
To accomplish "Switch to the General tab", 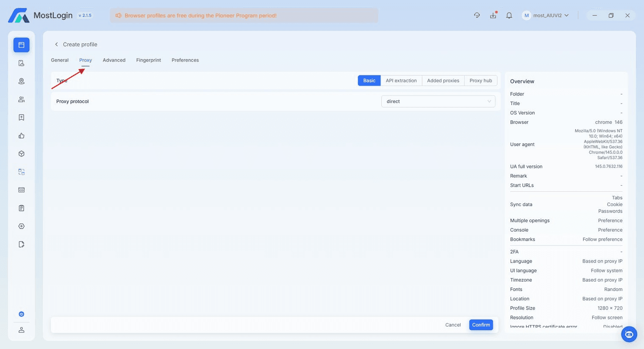I will click(x=60, y=60).
